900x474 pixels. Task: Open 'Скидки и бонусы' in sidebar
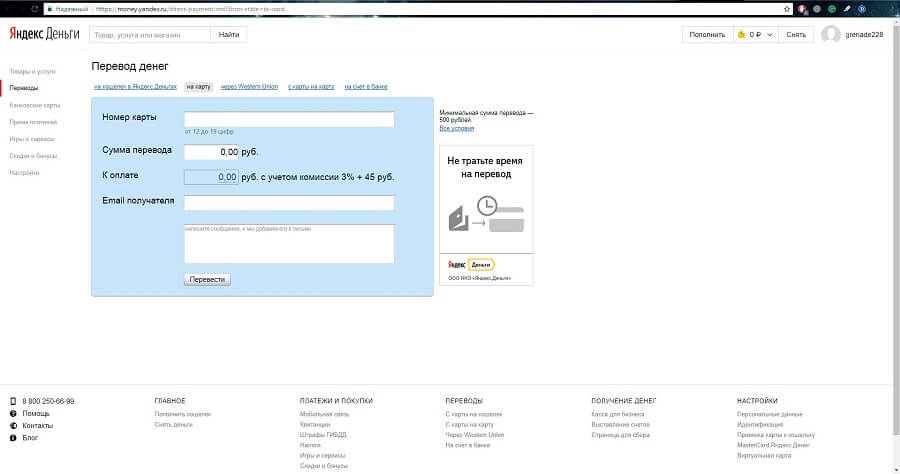click(33, 156)
